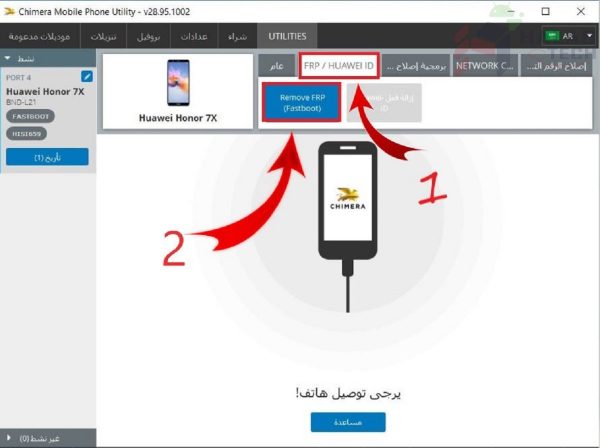Click the PORT 4 label
Image resolution: width=600 pixels, height=448 pixels.
click(18, 78)
